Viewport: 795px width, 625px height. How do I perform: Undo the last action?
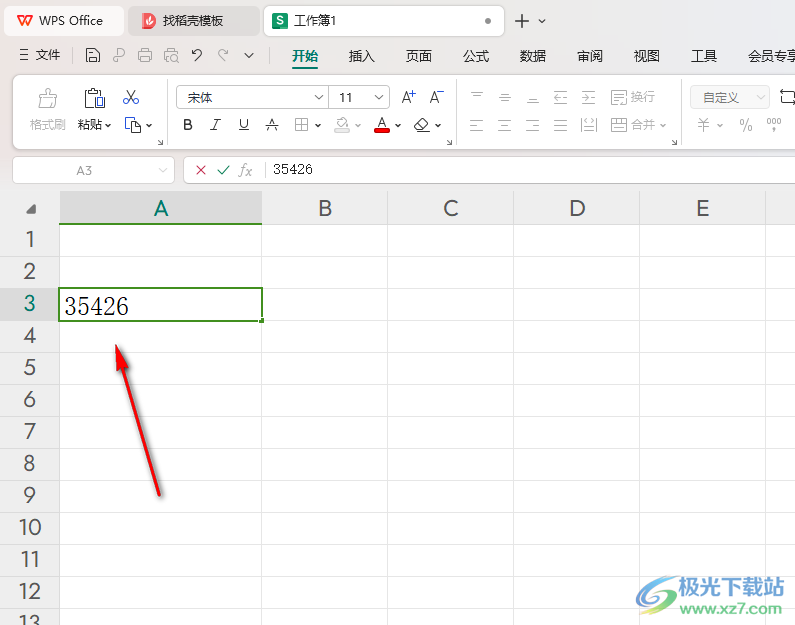pos(197,55)
